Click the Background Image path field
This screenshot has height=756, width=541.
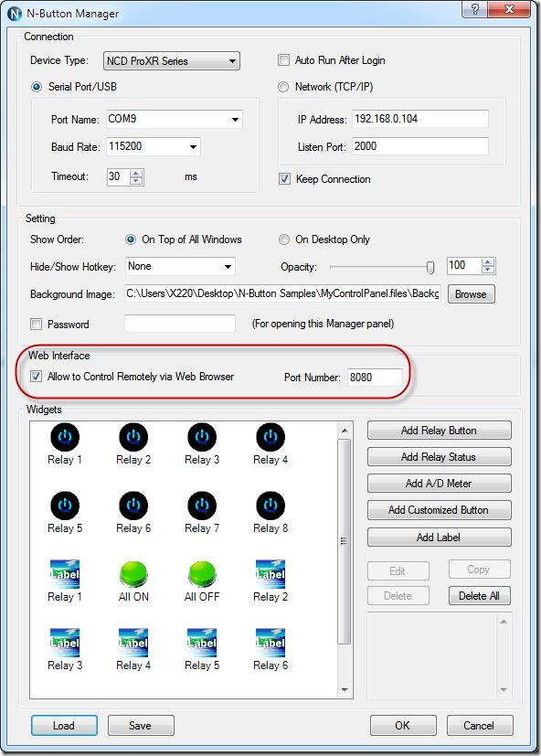[x=282, y=293]
